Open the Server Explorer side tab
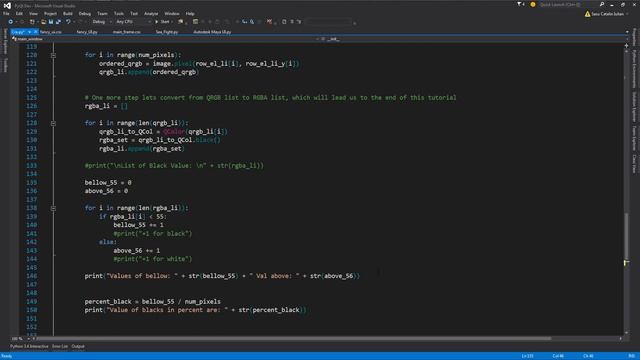640x360 pixels. pos(5,41)
